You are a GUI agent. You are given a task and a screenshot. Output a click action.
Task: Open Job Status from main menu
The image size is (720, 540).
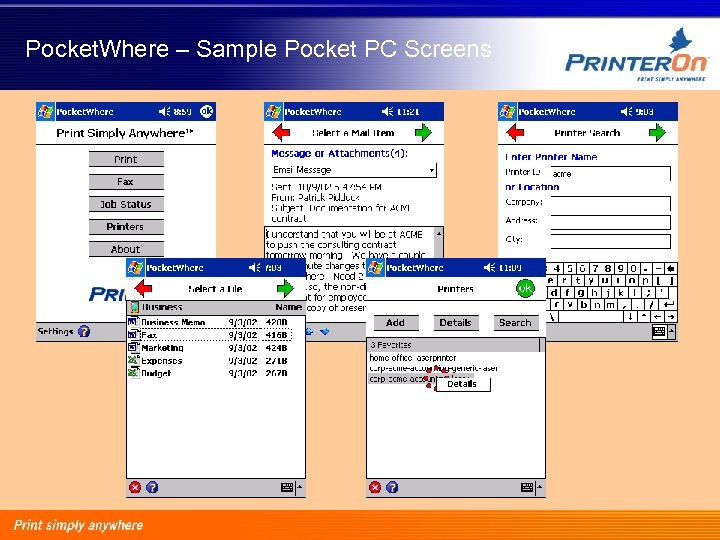[126, 204]
